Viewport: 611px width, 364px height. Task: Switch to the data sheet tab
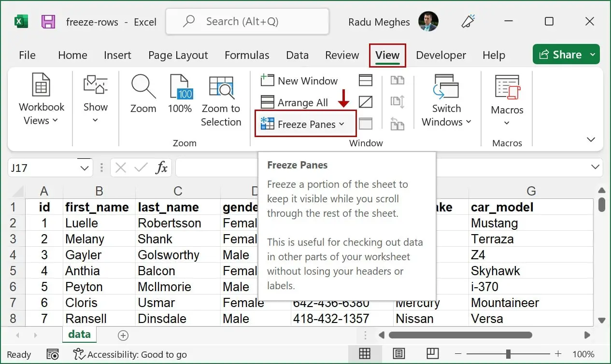79,334
